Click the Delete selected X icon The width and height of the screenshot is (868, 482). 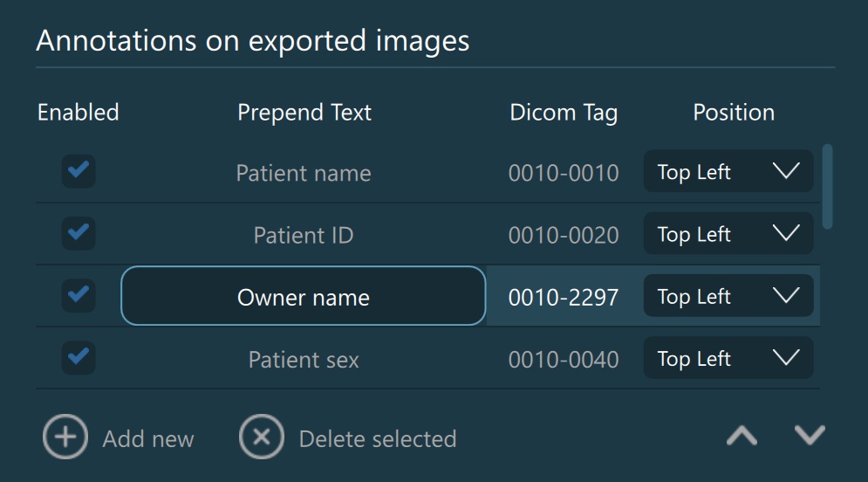262,437
